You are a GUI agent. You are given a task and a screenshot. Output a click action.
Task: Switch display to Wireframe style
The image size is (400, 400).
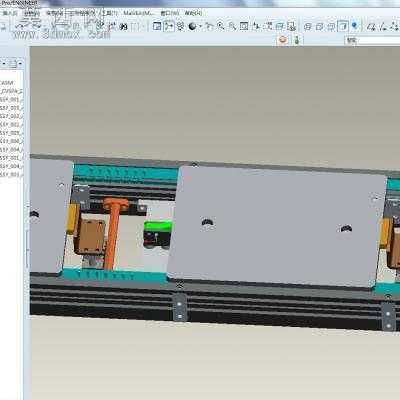tap(308, 26)
